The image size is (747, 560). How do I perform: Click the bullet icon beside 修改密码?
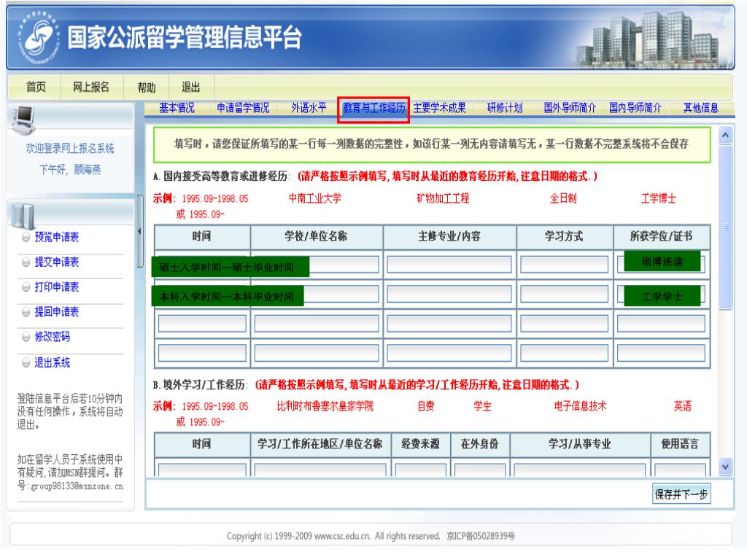(26, 338)
